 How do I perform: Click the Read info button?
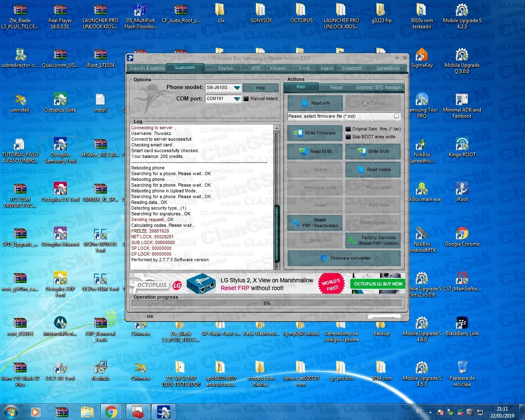click(x=315, y=103)
